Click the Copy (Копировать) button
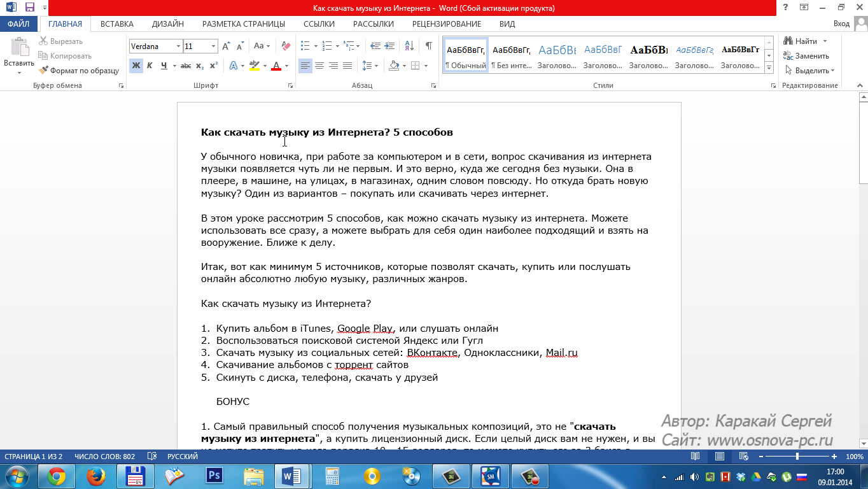Image resolution: width=868 pixels, height=489 pixels. [65, 56]
